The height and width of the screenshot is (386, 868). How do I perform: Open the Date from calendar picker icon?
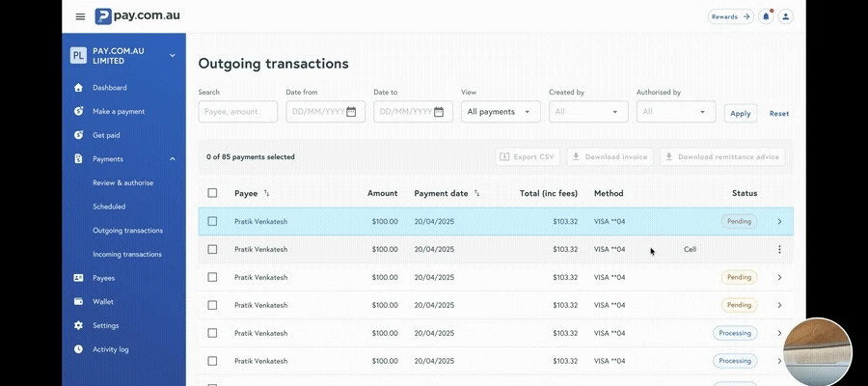coord(351,112)
